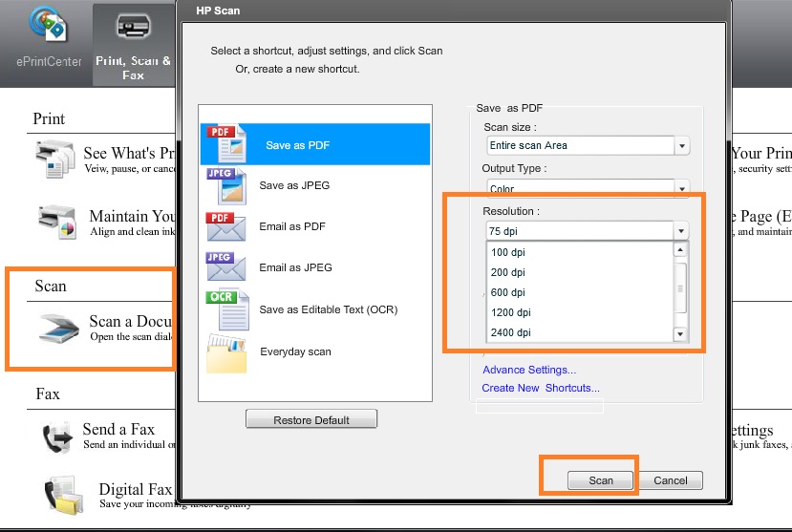Select Email as PDF shortcut text
Image resolution: width=792 pixels, height=532 pixels.
pyautogui.click(x=292, y=226)
